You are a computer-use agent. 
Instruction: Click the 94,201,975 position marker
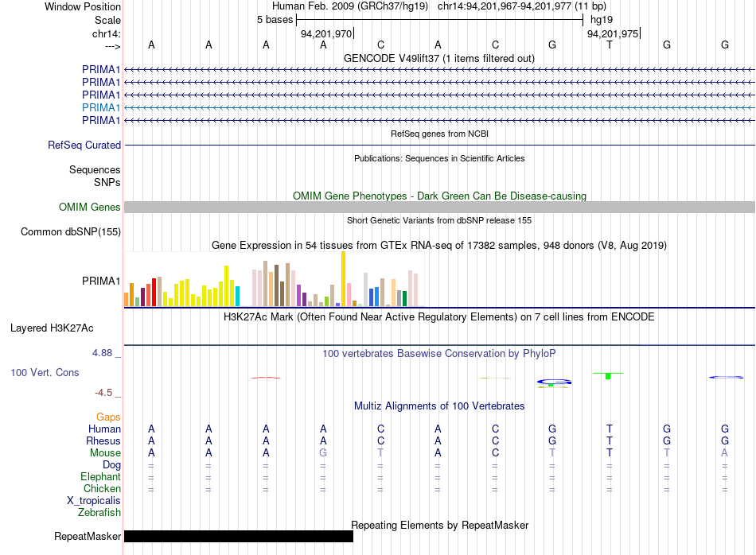613,33
